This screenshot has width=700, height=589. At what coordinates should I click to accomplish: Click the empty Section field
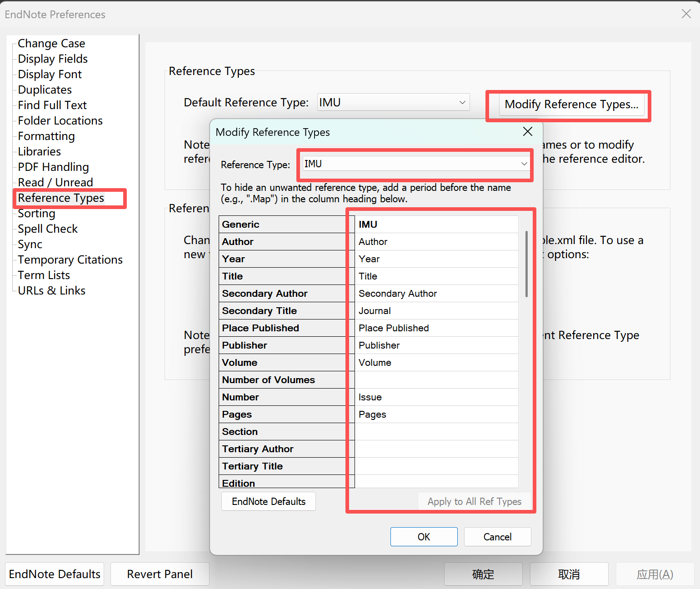tap(436, 431)
